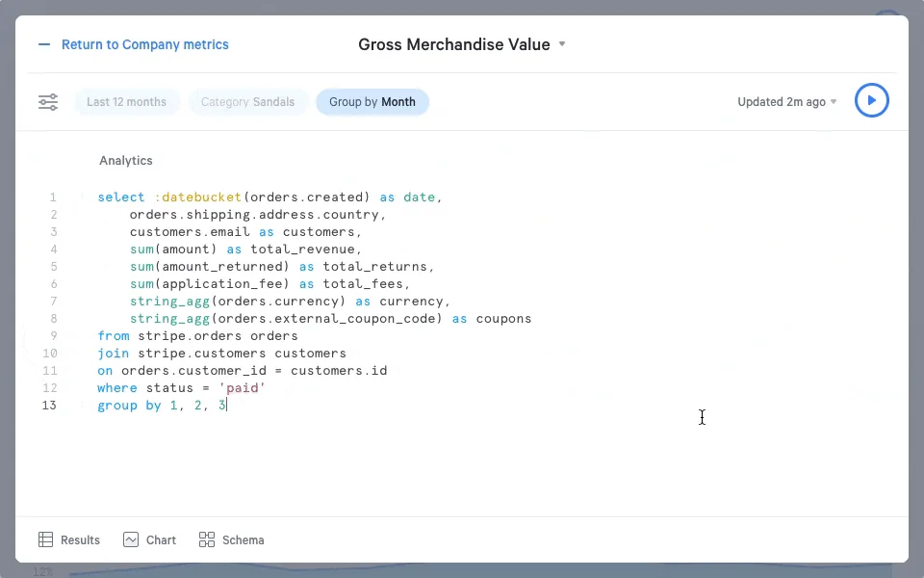Enable the Category Sandals filter chip
This screenshot has width=924, height=578.
coord(248,101)
